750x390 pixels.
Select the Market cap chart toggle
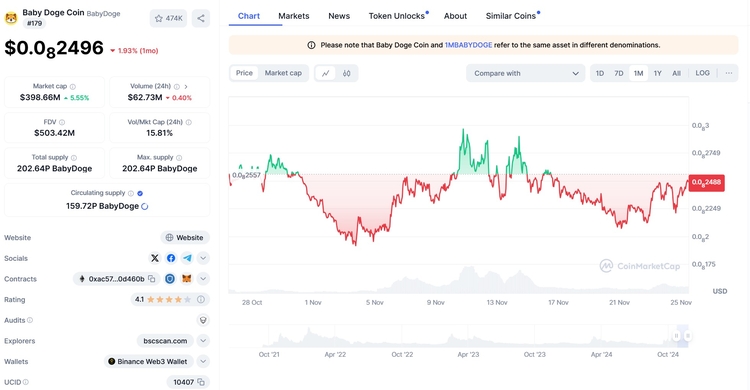click(x=283, y=73)
